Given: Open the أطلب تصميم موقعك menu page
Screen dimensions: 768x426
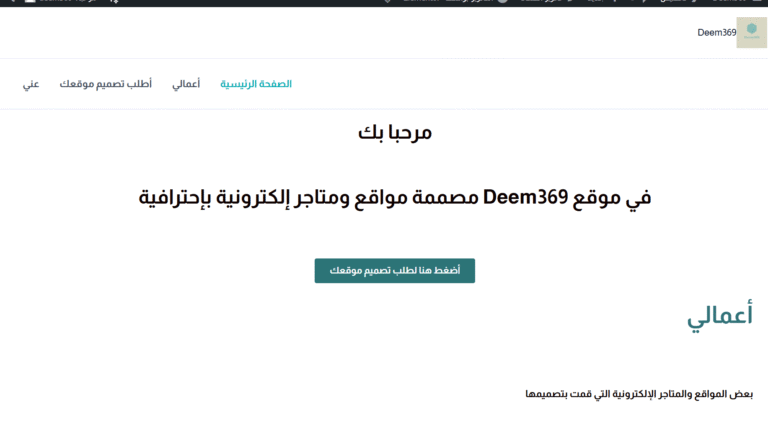Looking at the screenshot, I should coord(105,84).
